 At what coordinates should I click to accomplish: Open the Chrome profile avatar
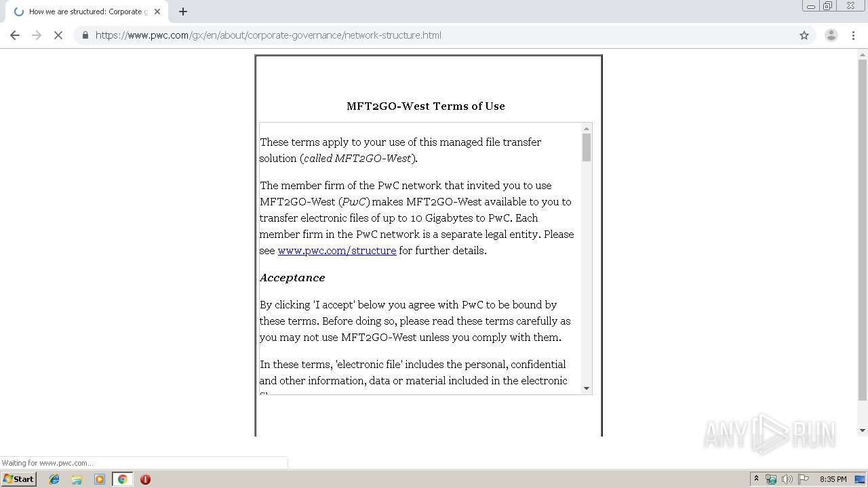(x=831, y=35)
